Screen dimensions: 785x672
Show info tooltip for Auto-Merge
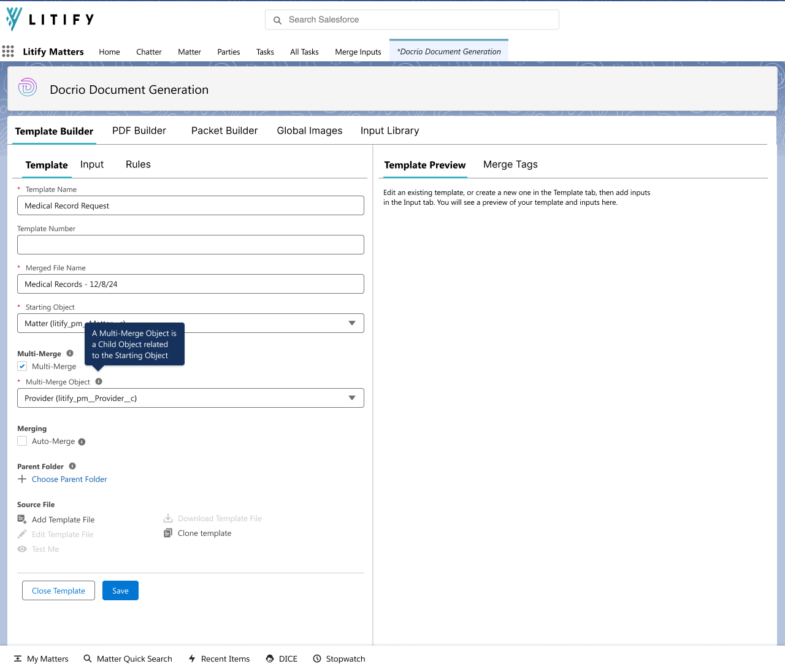pos(82,441)
